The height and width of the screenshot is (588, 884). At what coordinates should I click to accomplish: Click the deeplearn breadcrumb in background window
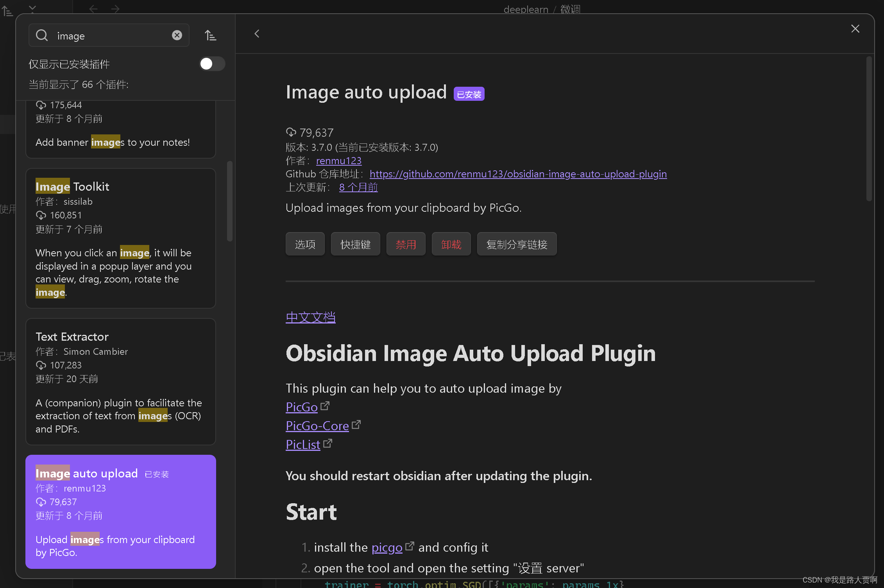pyautogui.click(x=526, y=9)
